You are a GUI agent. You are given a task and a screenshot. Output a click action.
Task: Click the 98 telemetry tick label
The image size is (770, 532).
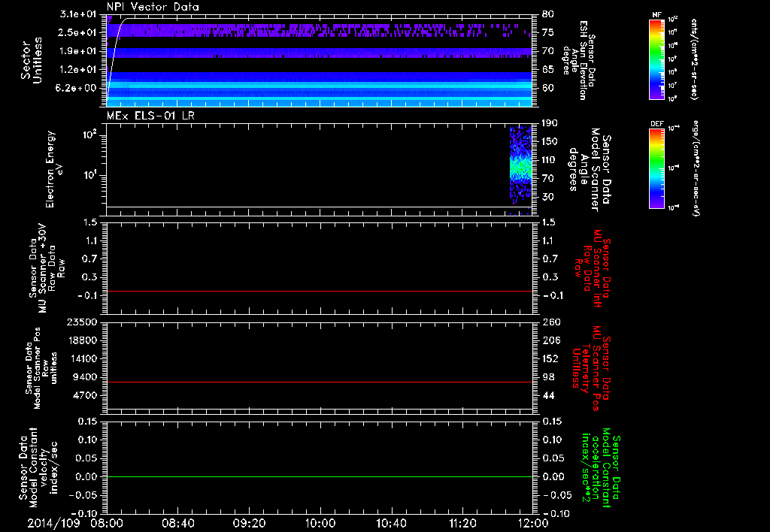(x=547, y=377)
